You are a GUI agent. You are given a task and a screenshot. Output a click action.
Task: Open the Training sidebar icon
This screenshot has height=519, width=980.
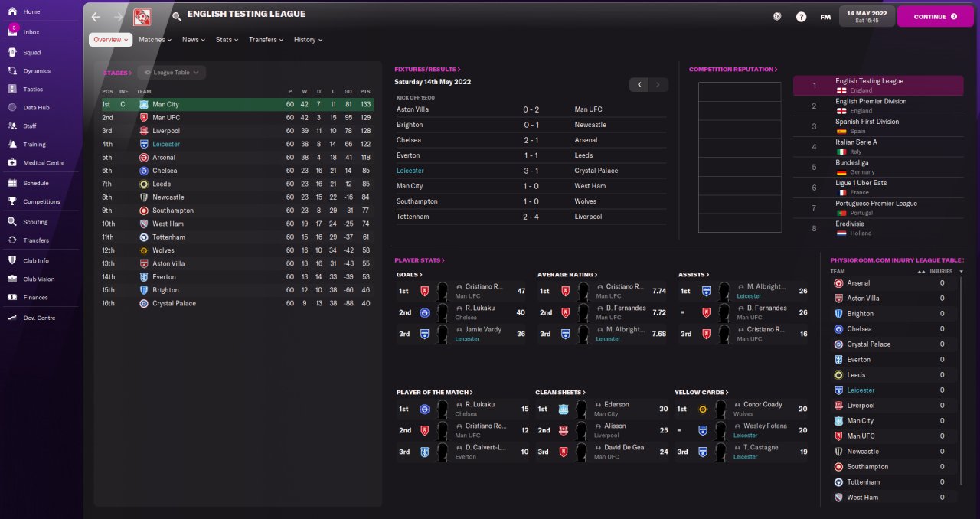pos(12,145)
